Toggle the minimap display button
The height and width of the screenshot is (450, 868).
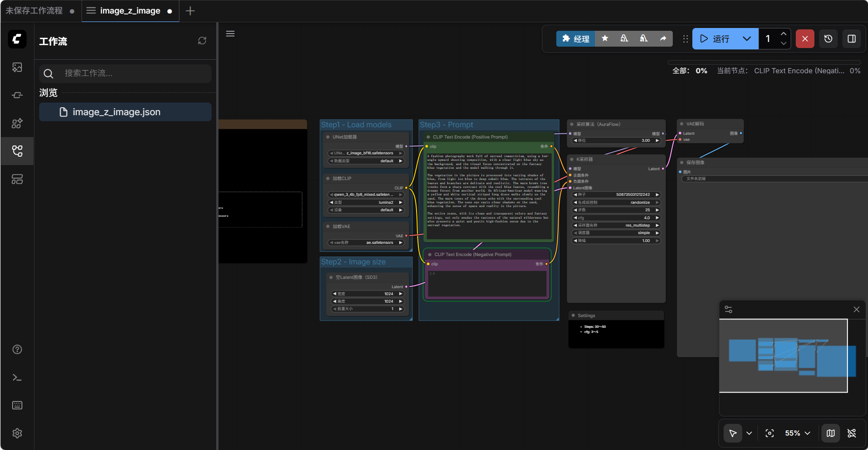[x=831, y=433]
